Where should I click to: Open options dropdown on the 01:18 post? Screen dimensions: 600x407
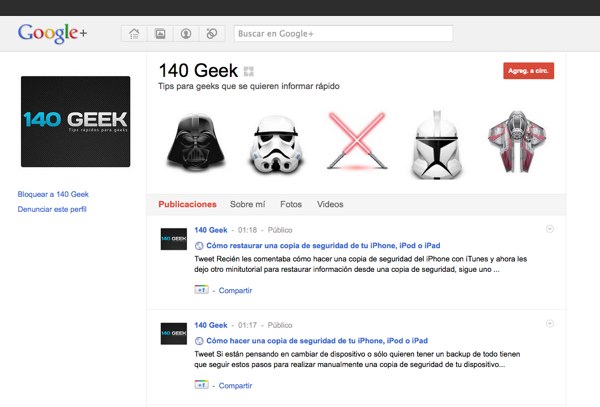coord(549,229)
